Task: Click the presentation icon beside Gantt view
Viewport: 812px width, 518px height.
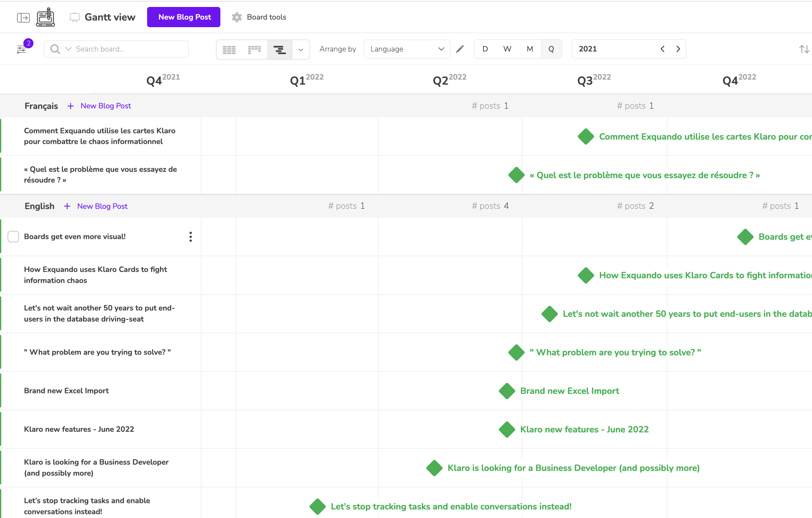Action: [75, 17]
